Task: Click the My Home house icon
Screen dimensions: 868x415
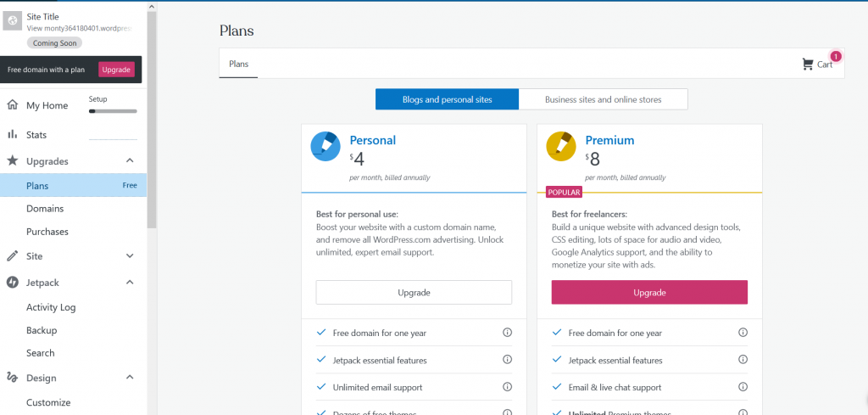Action: (12, 105)
